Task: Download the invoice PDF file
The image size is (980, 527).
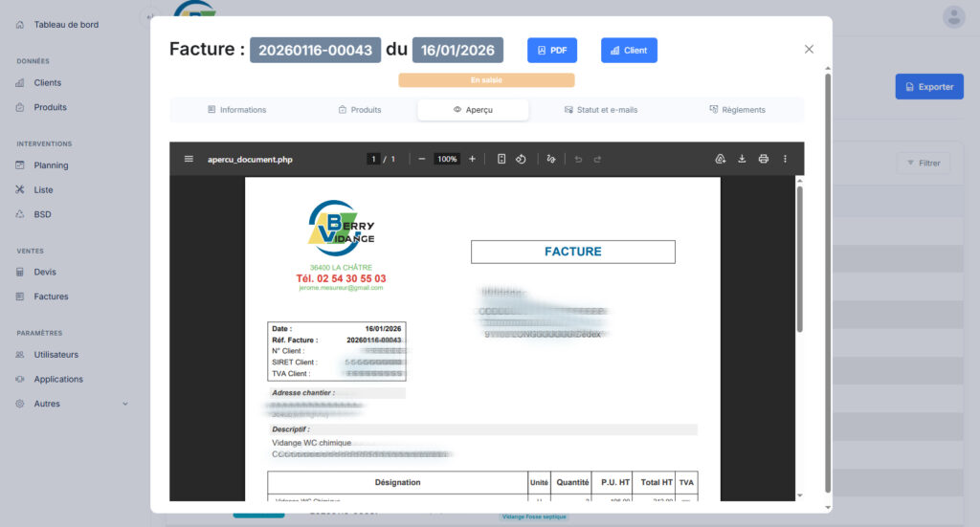Action: point(742,159)
